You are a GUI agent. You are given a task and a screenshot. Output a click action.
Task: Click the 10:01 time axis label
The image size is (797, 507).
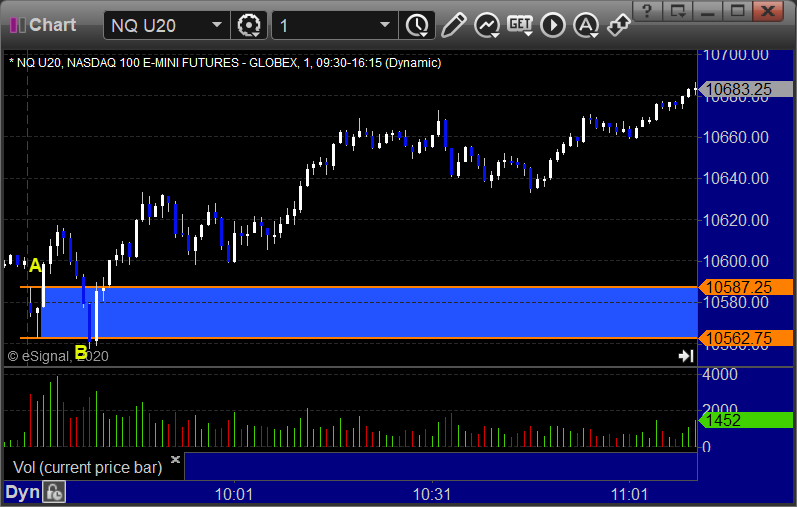234,494
